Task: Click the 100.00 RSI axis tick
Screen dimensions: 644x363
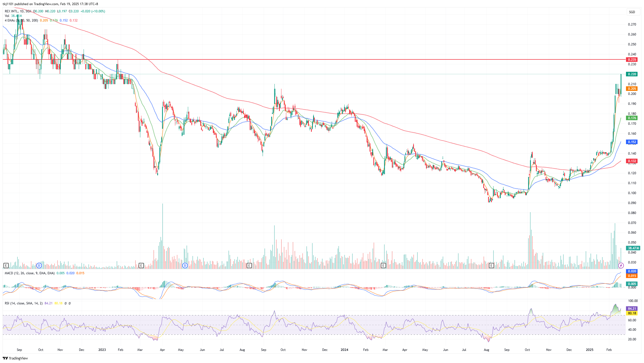Action: pyautogui.click(x=633, y=301)
